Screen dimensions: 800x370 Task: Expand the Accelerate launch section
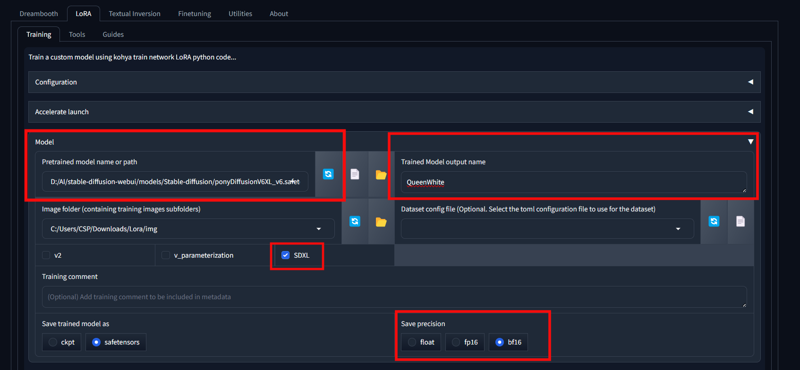coord(394,111)
